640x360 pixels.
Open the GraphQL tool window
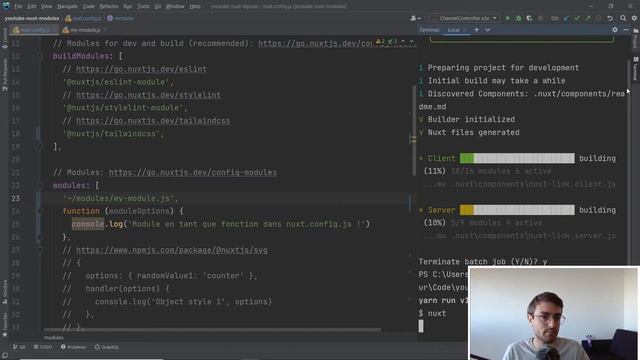point(107,347)
